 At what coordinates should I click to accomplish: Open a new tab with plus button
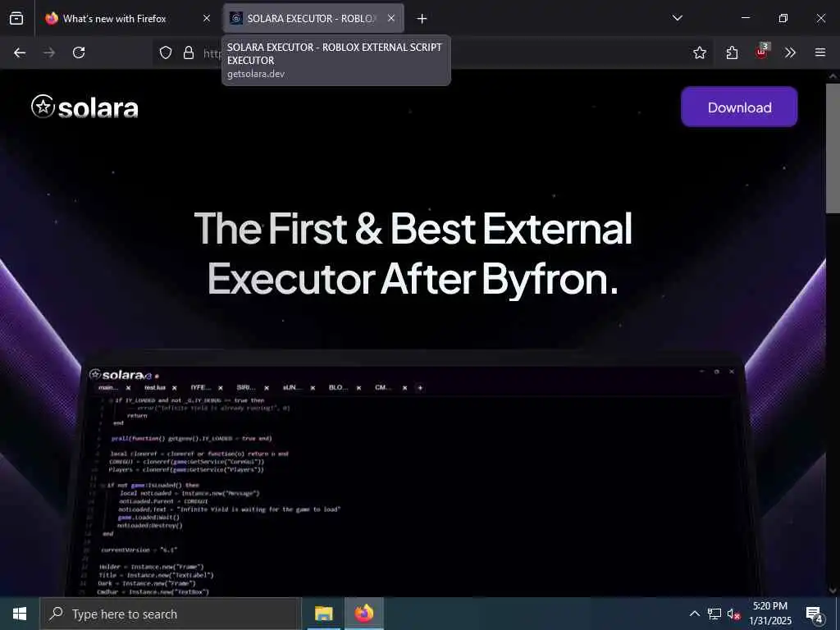point(422,19)
